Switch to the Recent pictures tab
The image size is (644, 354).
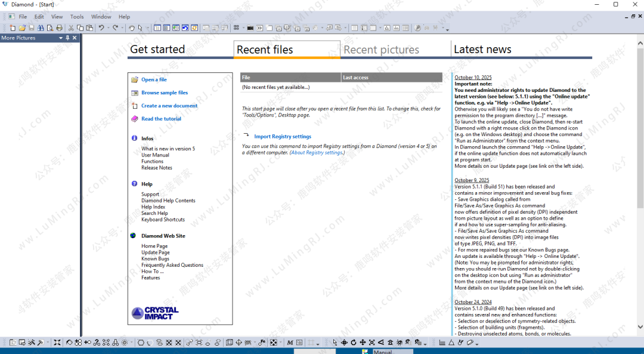(x=381, y=50)
